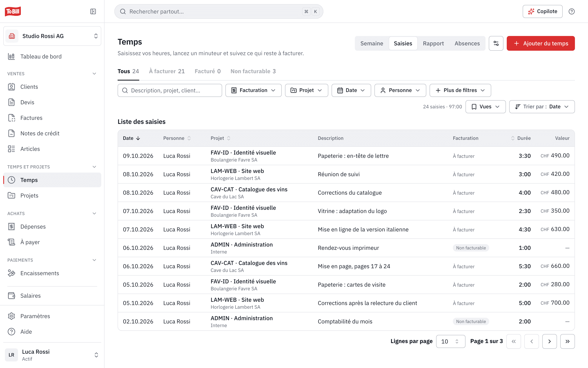
Task: Open display settings sliders icon
Action: pos(496,43)
